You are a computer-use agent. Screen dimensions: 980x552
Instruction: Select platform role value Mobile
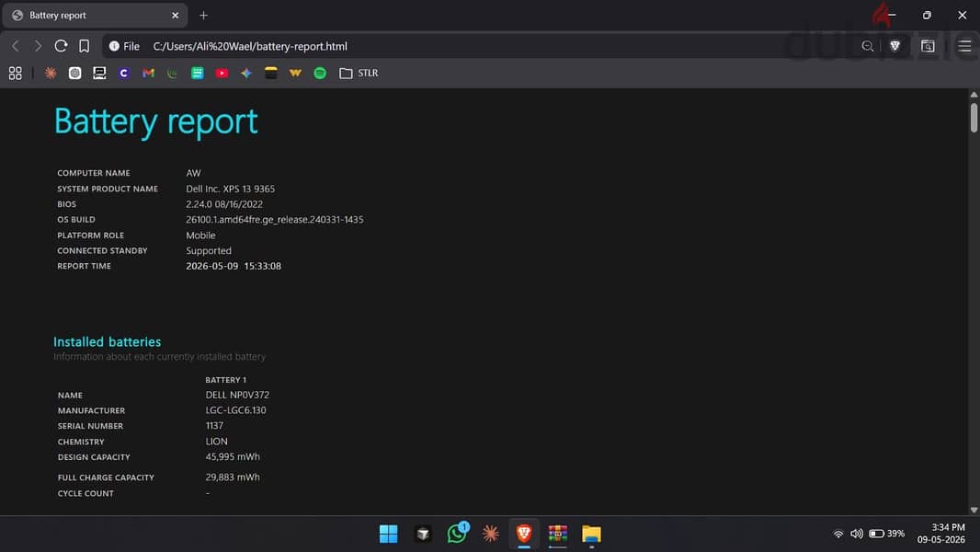200,236
